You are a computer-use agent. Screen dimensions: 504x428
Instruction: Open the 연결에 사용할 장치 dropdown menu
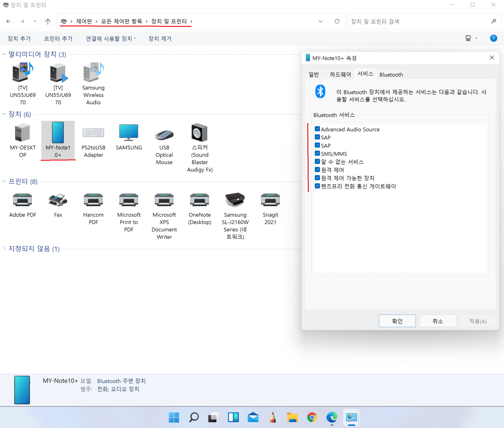tap(111, 38)
